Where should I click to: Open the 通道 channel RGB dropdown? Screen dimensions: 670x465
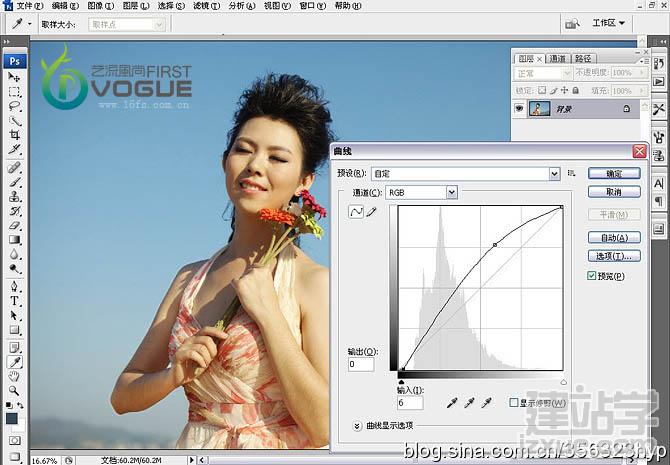point(452,193)
